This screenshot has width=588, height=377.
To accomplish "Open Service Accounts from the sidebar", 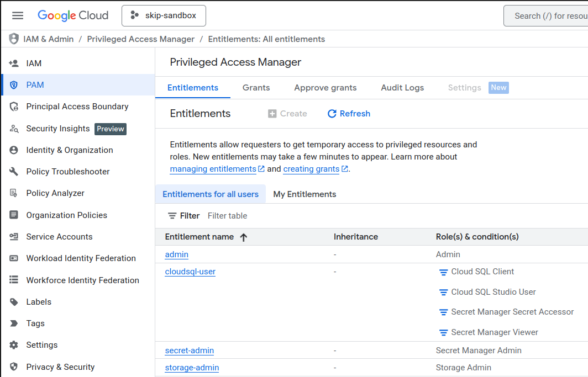I will [58, 236].
